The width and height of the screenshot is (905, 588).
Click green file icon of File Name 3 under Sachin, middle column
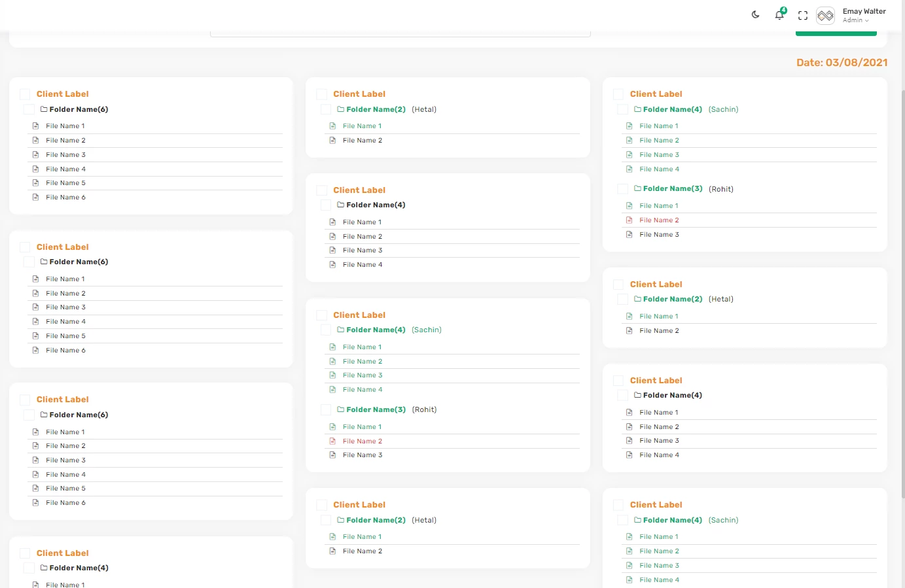tap(332, 375)
